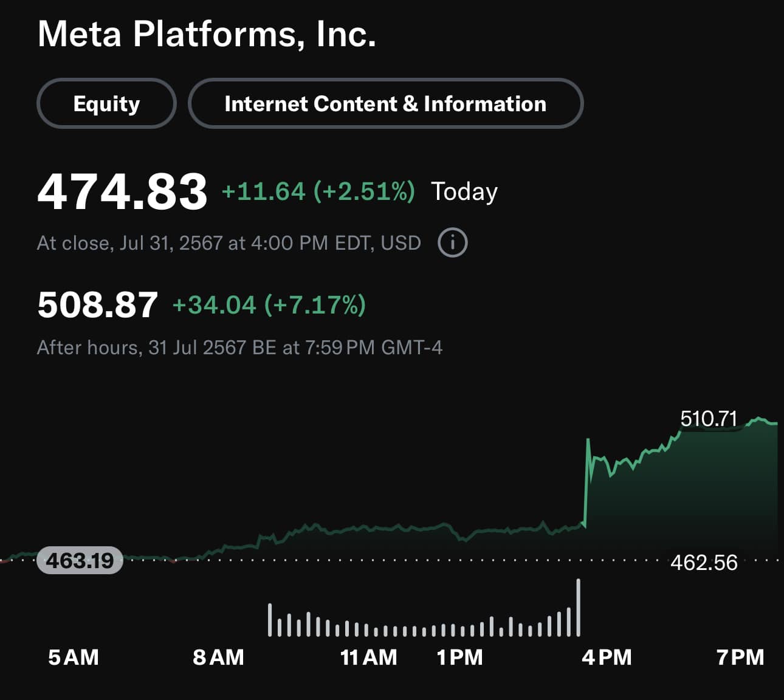Tap the Meta Platforms, Inc. title
The width and height of the screenshot is (784, 700).
207,33
